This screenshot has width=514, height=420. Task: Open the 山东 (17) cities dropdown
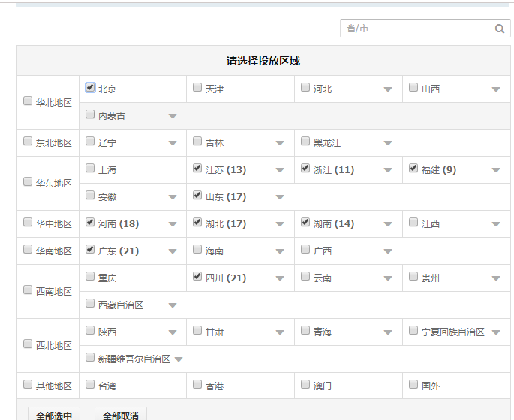point(280,197)
